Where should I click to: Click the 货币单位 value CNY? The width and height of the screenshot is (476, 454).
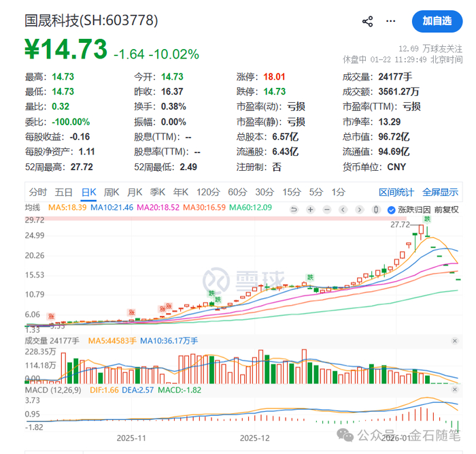(x=396, y=167)
